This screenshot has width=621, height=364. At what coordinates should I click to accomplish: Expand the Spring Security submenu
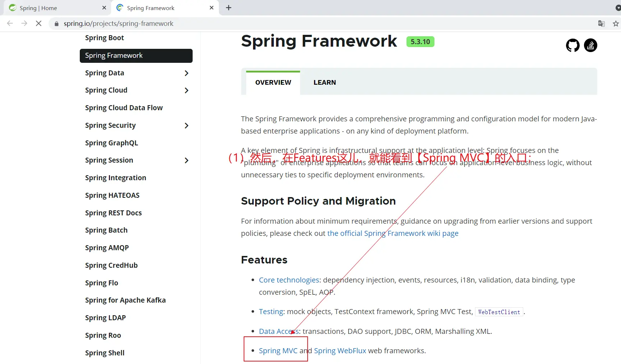[186, 126]
